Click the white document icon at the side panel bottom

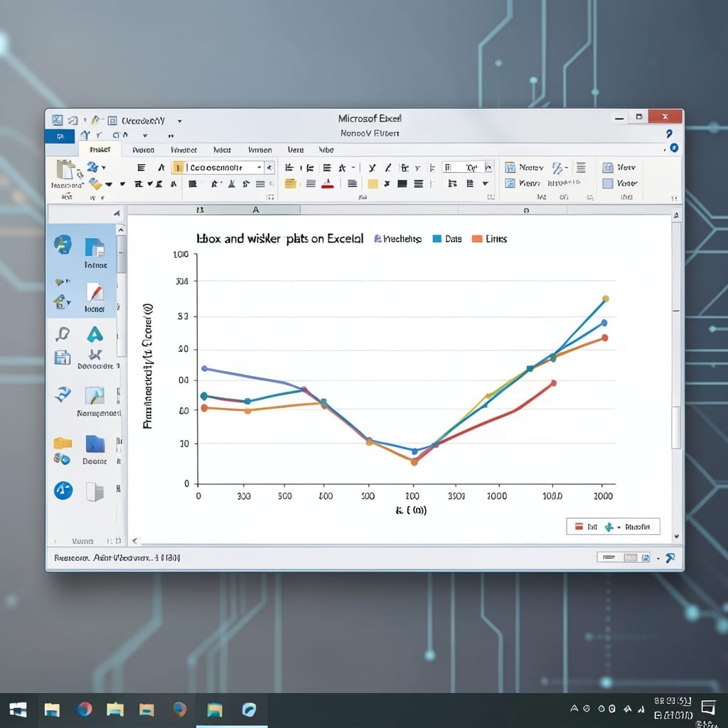pos(95,492)
